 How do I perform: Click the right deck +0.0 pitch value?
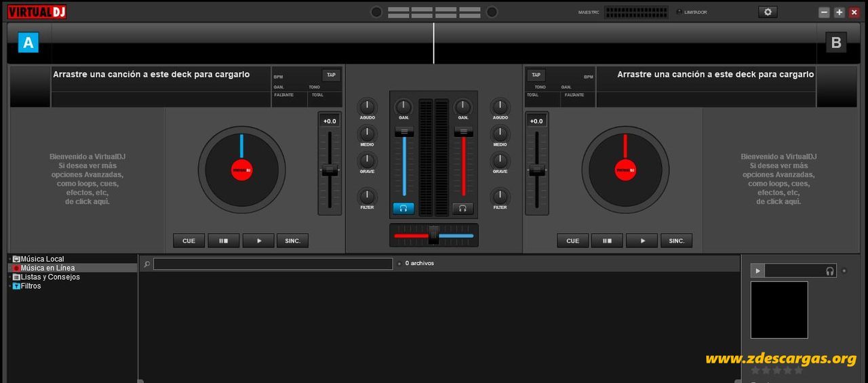point(536,121)
